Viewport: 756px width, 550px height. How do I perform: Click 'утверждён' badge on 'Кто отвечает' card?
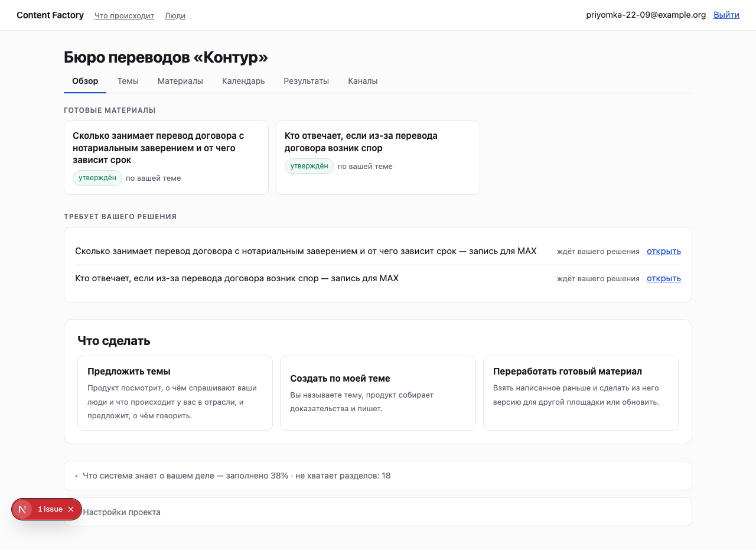coord(309,166)
